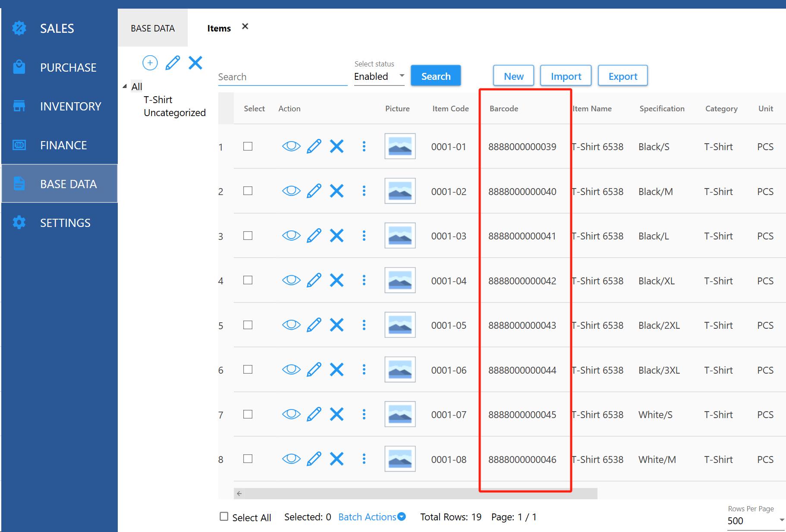Open the Rows Per Page dropdown
This screenshot has width=786, height=532.
755,521
